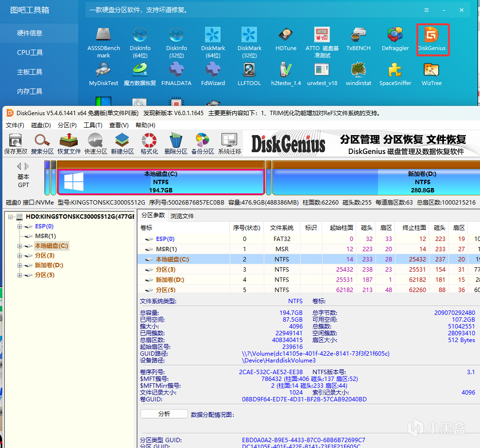This screenshot has height=448, width=480.
Task: Launch WizTree tool
Action: tap(431, 74)
